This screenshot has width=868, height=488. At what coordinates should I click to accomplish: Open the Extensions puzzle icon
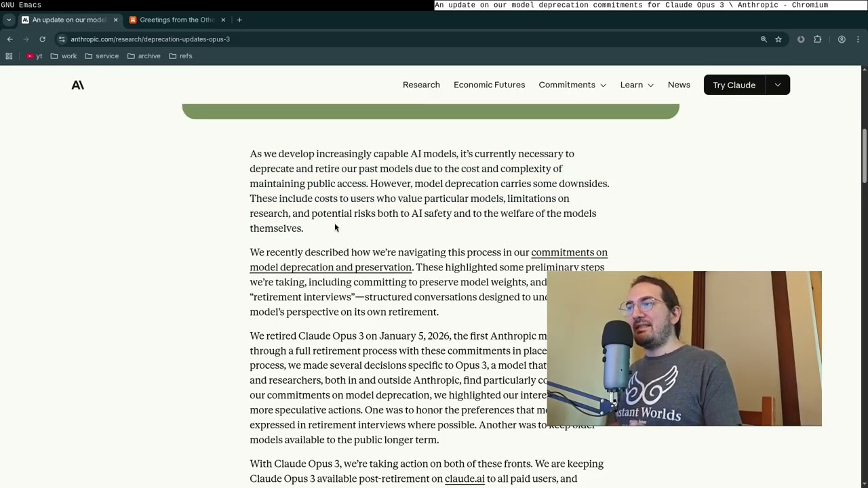point(817,39)
